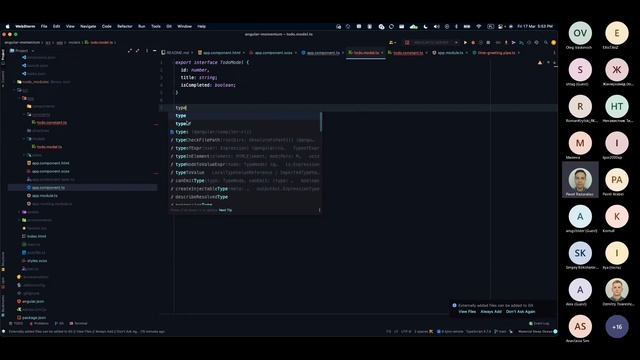The image size is (640, 360).
Task: Select app.module.ts in project tree
Action: click(x=44, y=196)
